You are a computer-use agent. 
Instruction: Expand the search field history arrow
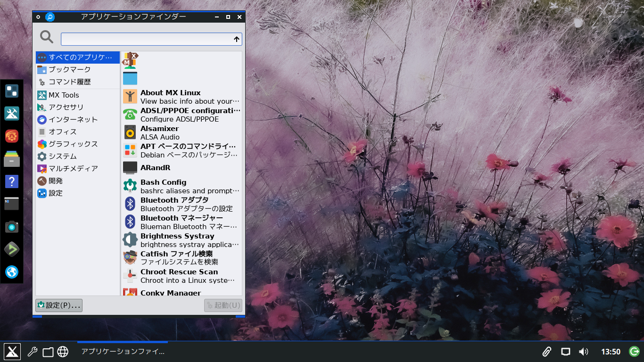click(237, 39)
